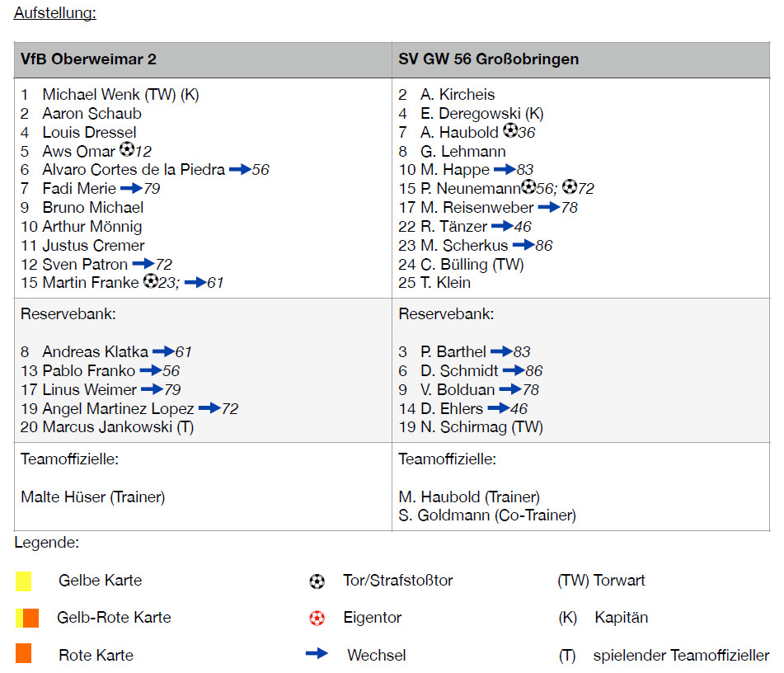The height and width of the screenshot is (673, 784).
Task: Click the yellow Gelbe Karte swatch
Action: coord(23,581)
